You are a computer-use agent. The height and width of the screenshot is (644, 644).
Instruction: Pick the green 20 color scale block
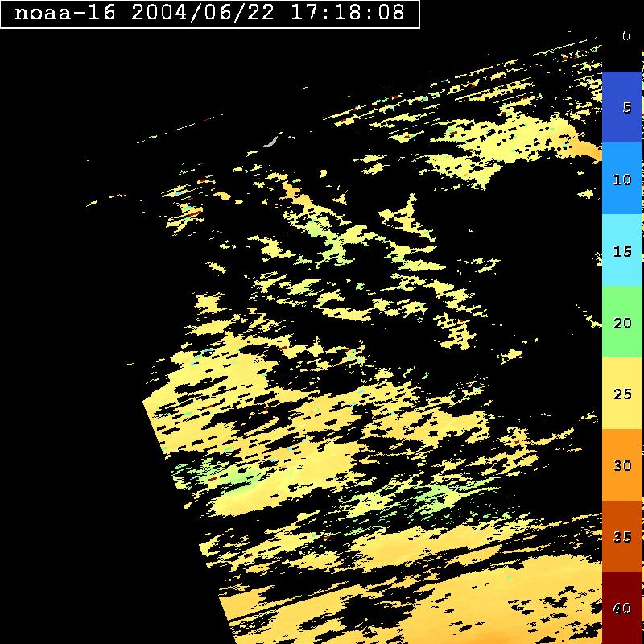622,322
